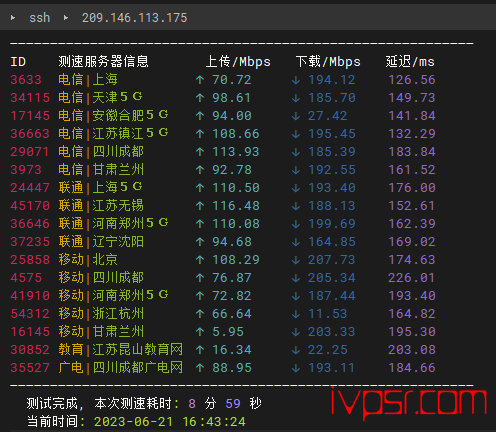Screen dimensions: 496x432
Task: Click the ivpsr.com watermark
Action: (409, 403)
